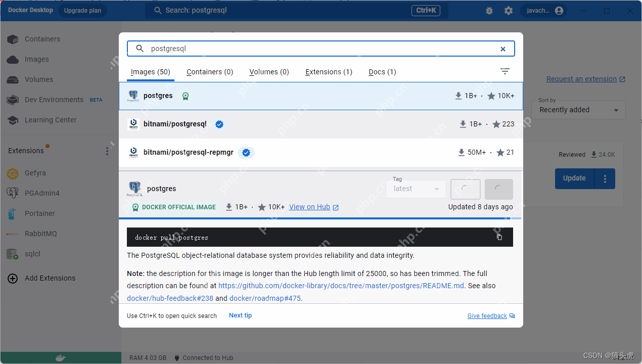Click the Docker whale icon in status bar
This screenshot has height=364, width=642.
pos(60,358)
